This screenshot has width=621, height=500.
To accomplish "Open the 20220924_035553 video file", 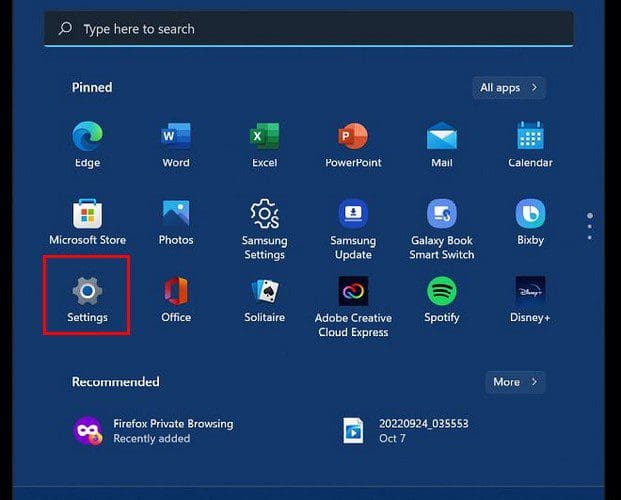I will coord(406,431).
